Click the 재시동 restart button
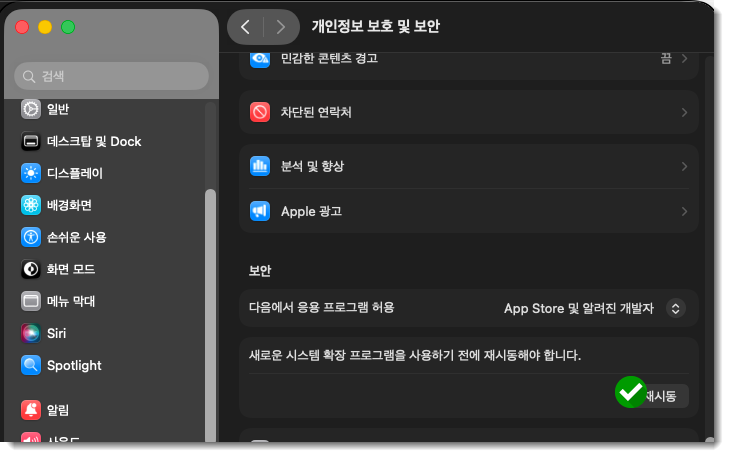 660,396
